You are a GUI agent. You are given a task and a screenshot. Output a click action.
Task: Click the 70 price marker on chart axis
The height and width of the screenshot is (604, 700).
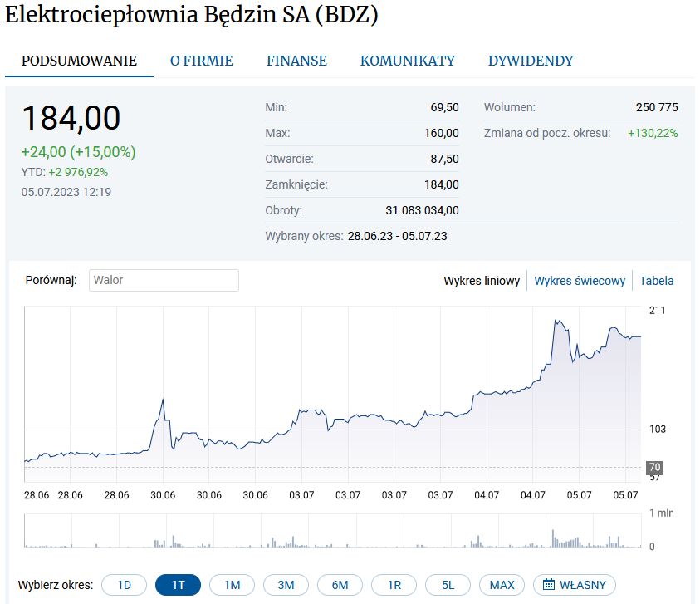tap(654, 467)
